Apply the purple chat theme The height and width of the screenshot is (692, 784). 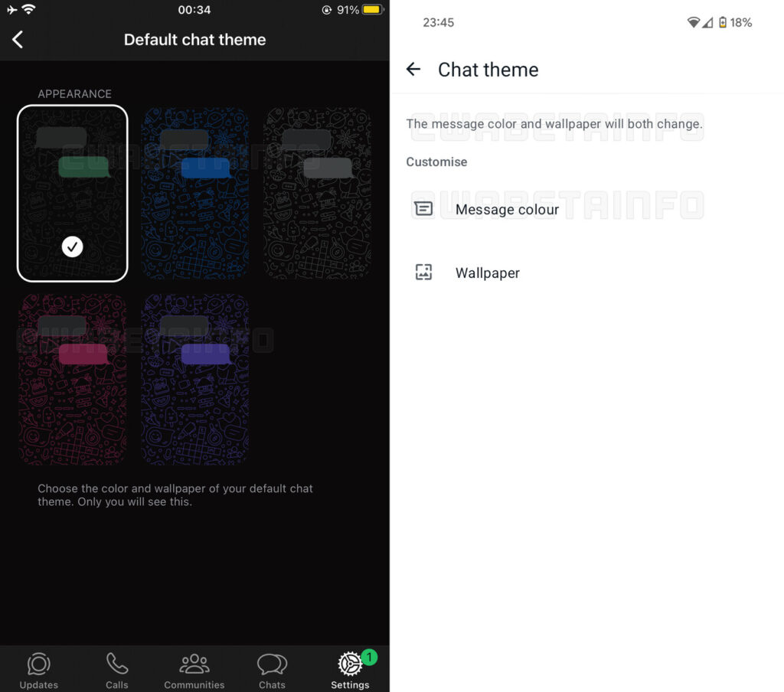(x=194, y=380)
